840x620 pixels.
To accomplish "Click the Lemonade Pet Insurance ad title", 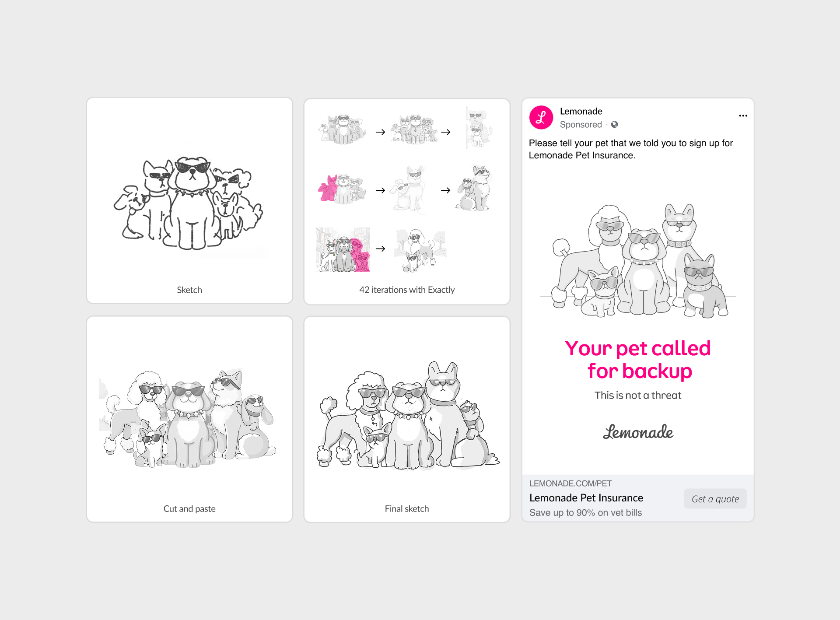I will (x=586, y=498).
